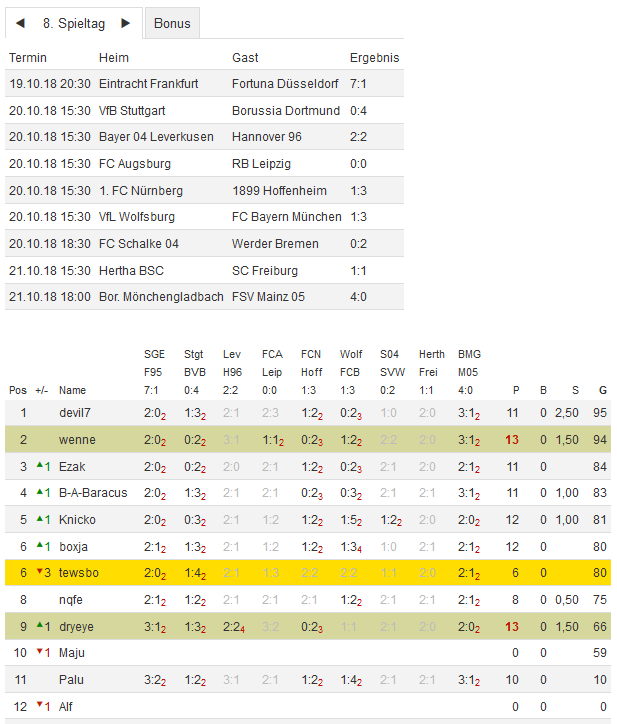Click the green up arrow beside Ezak

coord(40,465)
